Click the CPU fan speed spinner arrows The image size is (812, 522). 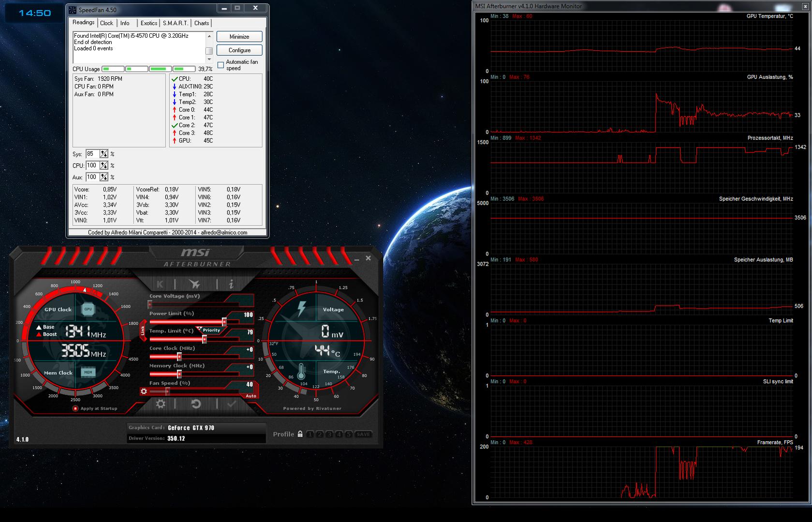(x=104, y=165)
